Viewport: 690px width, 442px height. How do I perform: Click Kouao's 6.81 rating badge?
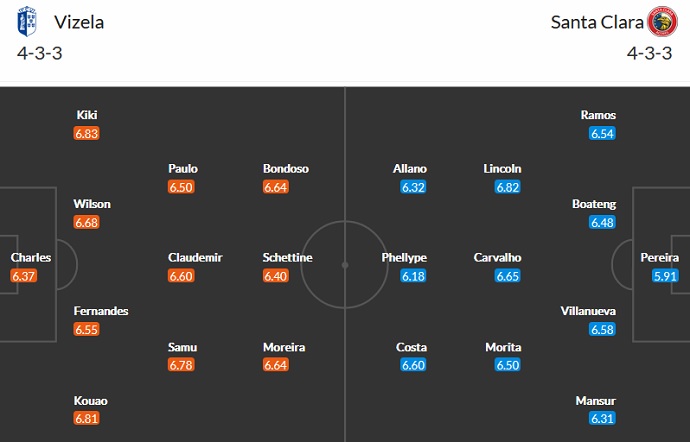tap(87, 419)
